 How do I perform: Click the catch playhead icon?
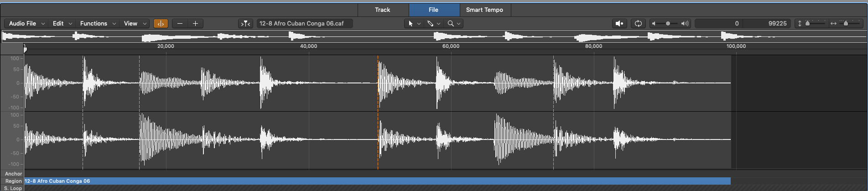(246, 24)
